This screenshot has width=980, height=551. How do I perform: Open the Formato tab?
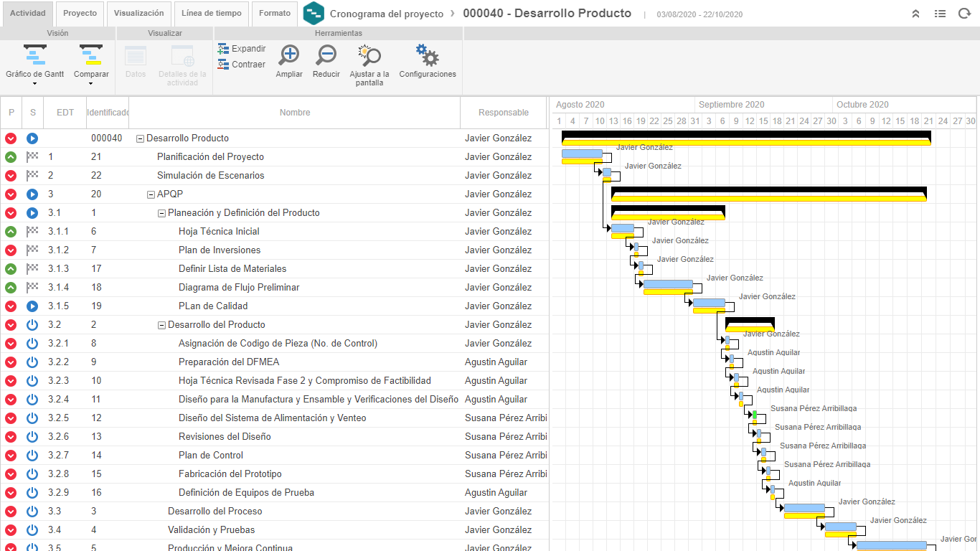pyautogui.click(x=275, y=14)
